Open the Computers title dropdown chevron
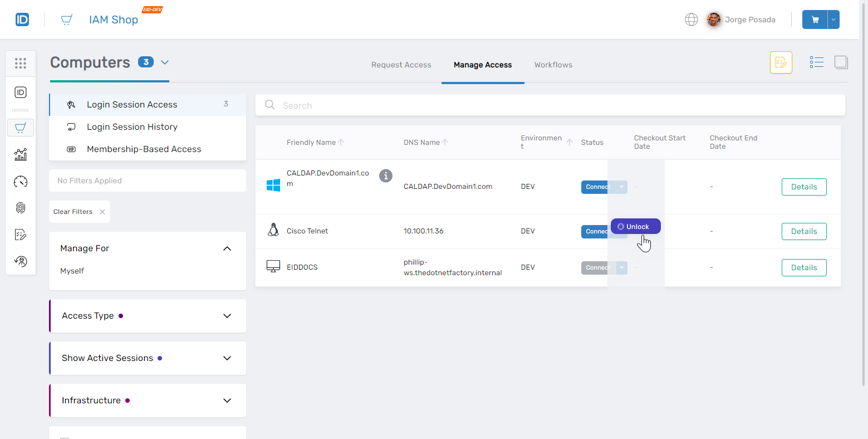868x439 pixels. [x=165, y=62]
